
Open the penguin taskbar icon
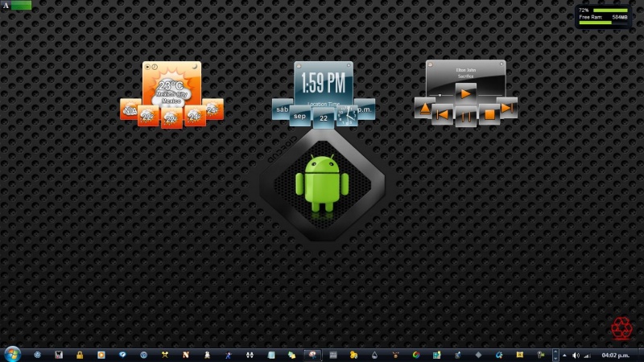(207, 355)
